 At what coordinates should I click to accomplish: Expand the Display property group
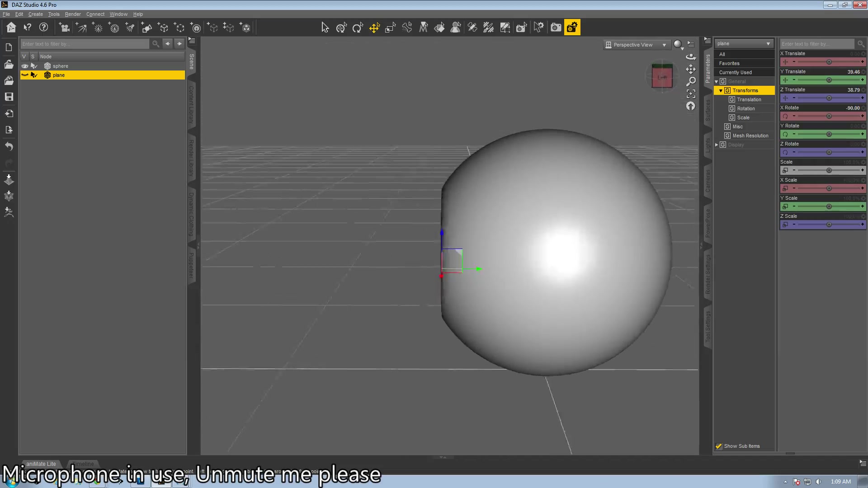717,145
